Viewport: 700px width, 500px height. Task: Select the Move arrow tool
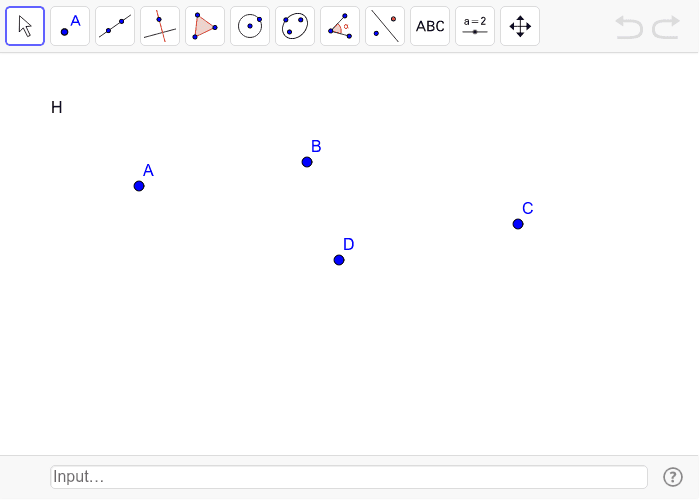click(x=25, y=26)
